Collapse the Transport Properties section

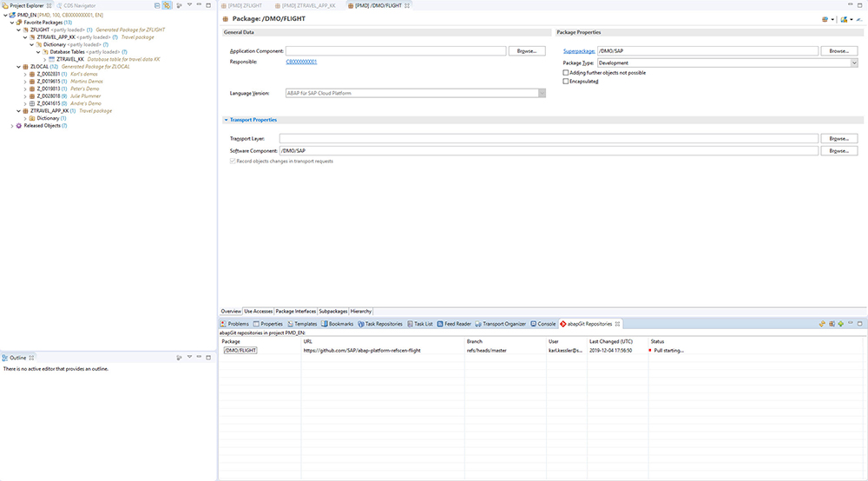point(226,120)
